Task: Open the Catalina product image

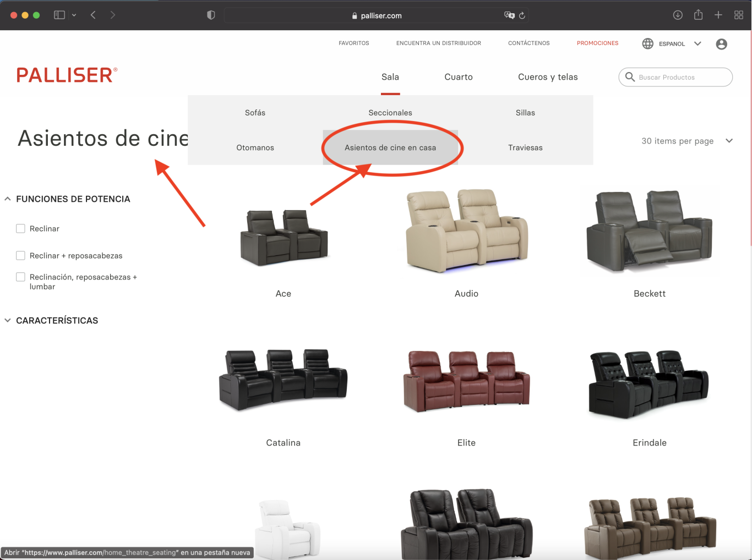Action: (284, 380)
